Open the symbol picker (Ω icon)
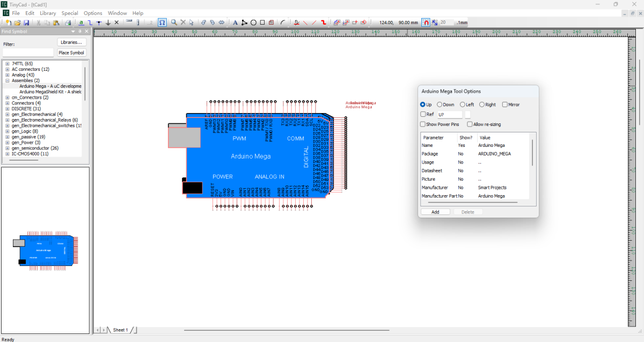Screen dimensions: 644x342 (x=162, y=23)
